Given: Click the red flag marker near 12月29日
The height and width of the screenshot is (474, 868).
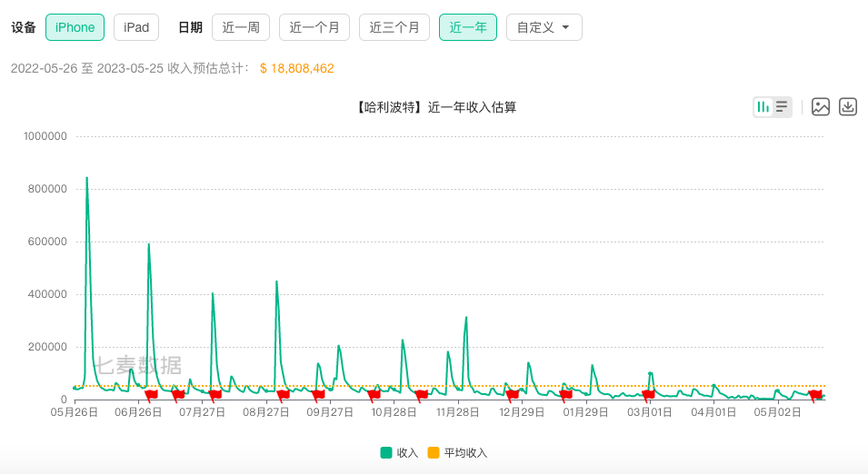Looking at the screenshot, I should tap(513, 394).
